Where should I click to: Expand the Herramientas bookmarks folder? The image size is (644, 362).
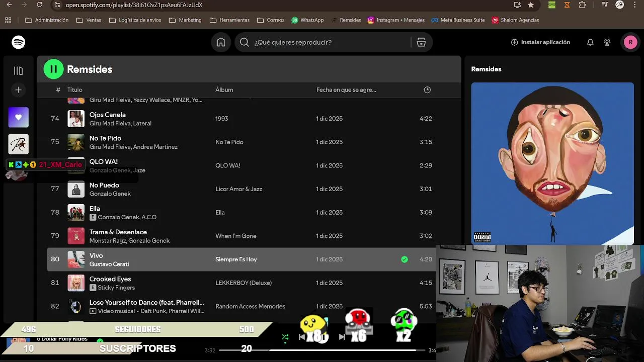point(229,20)
